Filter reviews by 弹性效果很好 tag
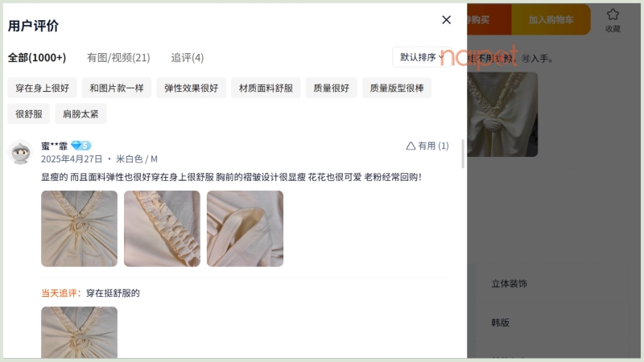Screen dimensions: 644x362 192,88
